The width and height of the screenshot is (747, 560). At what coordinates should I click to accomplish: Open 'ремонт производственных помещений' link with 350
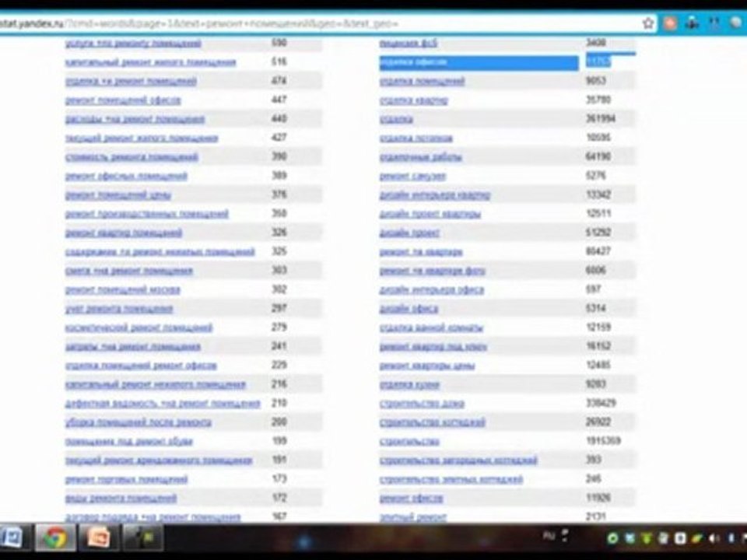(x=147, y=215)
